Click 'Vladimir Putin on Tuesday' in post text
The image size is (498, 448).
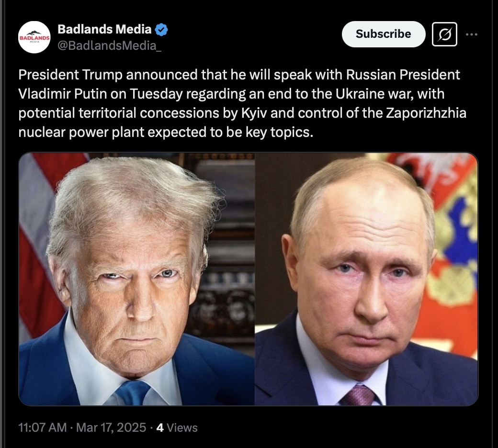click(101, 94)
